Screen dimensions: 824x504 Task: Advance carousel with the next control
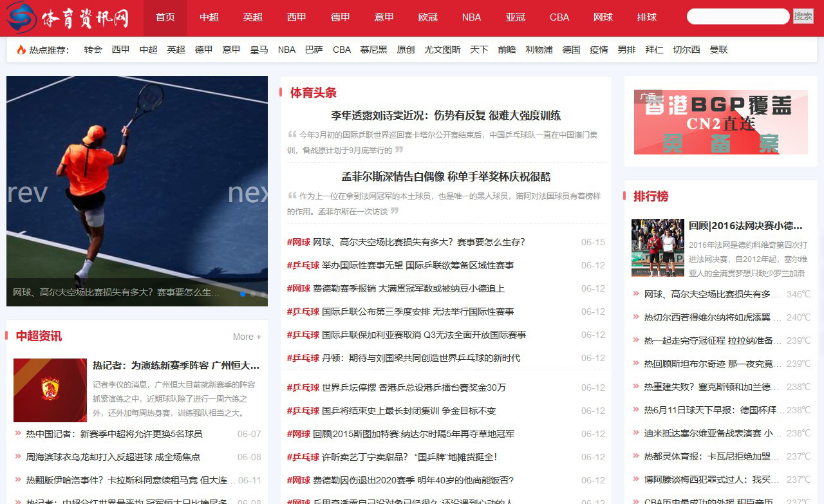coord(248,192)
